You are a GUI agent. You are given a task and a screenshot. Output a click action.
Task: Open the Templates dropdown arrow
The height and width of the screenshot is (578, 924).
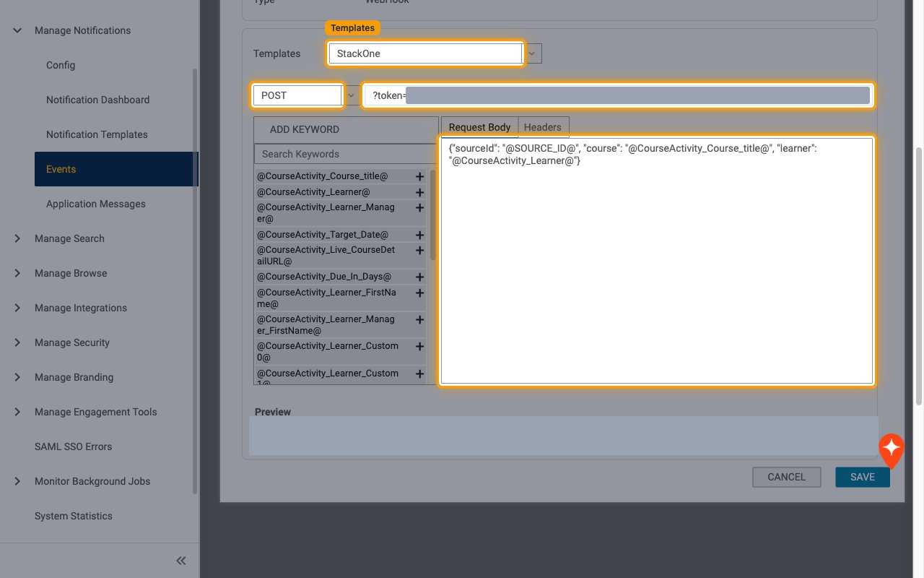(533, 53)
